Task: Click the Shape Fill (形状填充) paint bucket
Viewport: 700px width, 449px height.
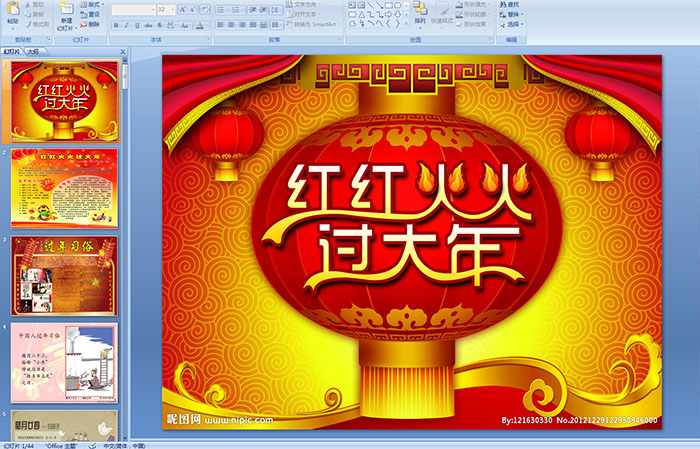Action: [x=459, y=4]
